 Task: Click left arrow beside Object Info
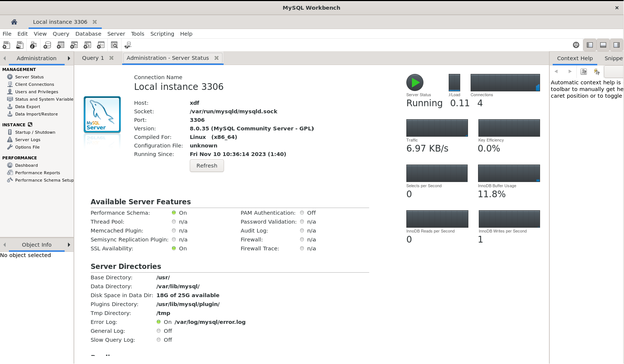4,245
